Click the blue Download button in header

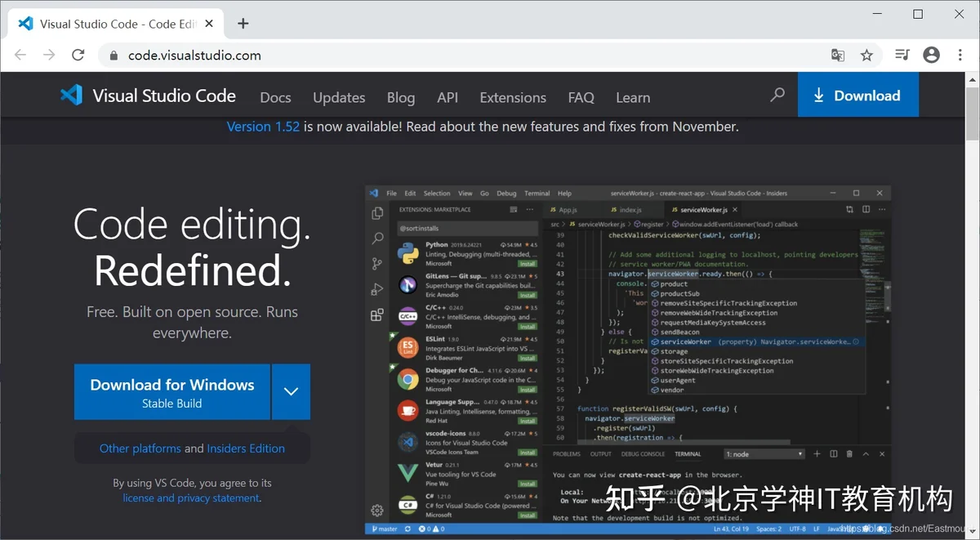[858, 95]
